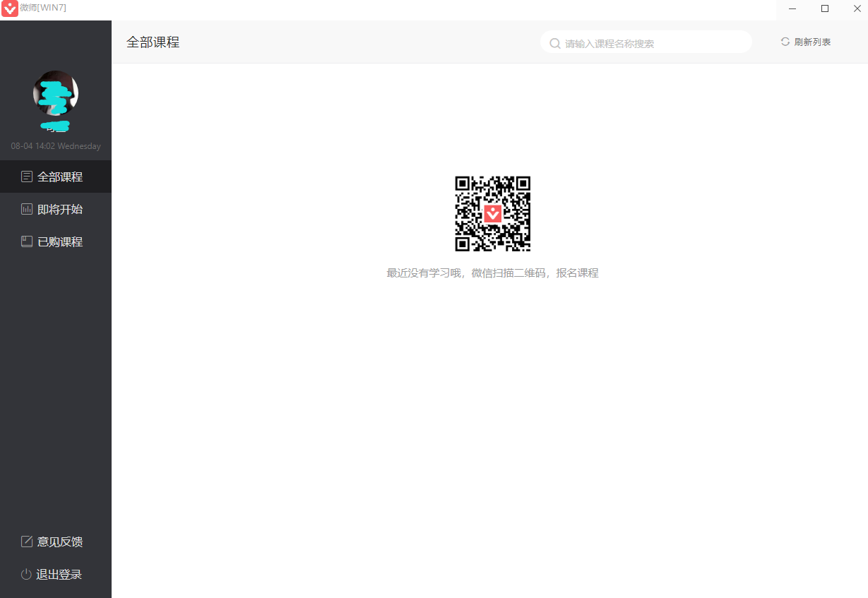Click the 微师 app logo in title bar
868x598 pixels.
[10, 8]
